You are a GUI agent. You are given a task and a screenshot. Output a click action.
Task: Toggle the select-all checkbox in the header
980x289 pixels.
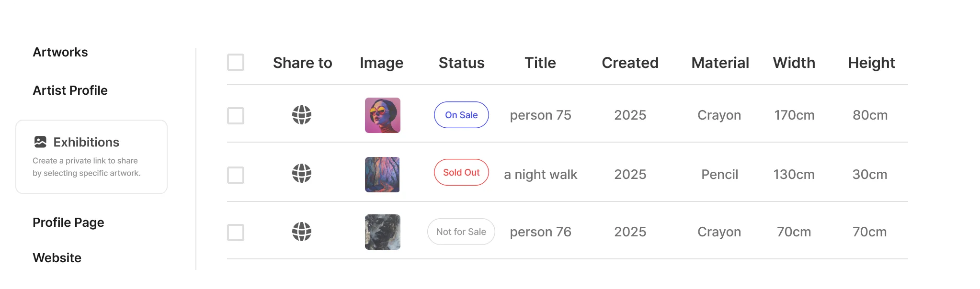pyautogui.click(x=235, y=62)
